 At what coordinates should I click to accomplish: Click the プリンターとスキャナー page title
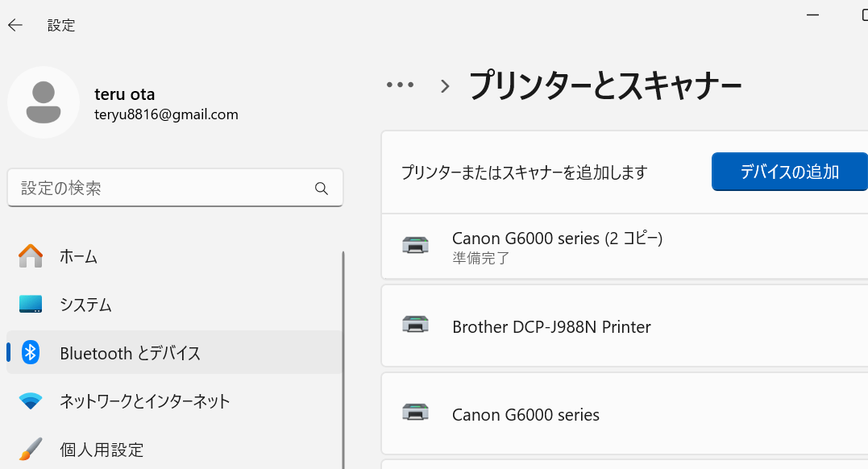605,86
